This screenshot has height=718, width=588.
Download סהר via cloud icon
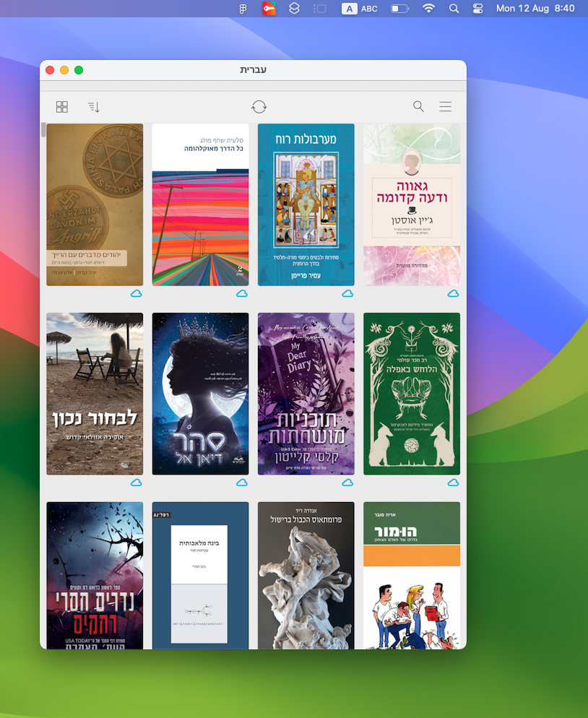242,483
